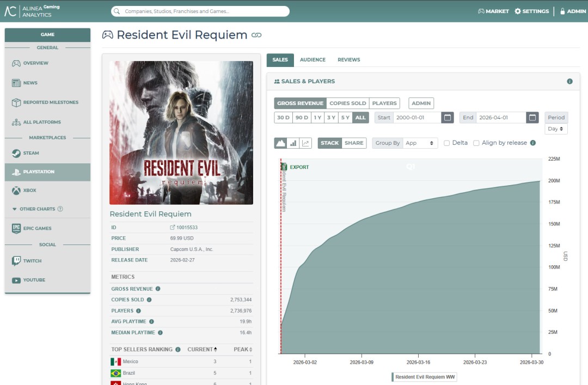Check the Align by release option
Image resolution: width=588 pixels, height=385 pixels.
pos(476,143)
